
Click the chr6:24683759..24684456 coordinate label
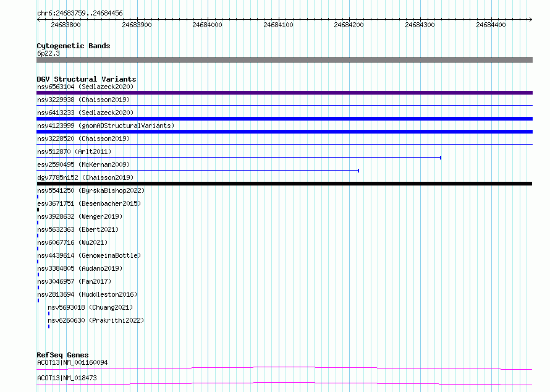pyautogui.click(x=80, y=13)
